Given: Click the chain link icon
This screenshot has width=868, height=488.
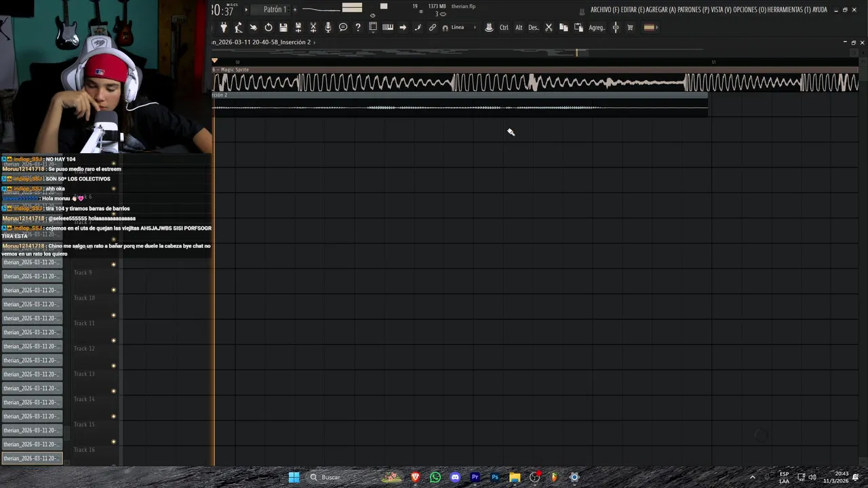Looking at the screenshot, I should [x=433, y=27].
